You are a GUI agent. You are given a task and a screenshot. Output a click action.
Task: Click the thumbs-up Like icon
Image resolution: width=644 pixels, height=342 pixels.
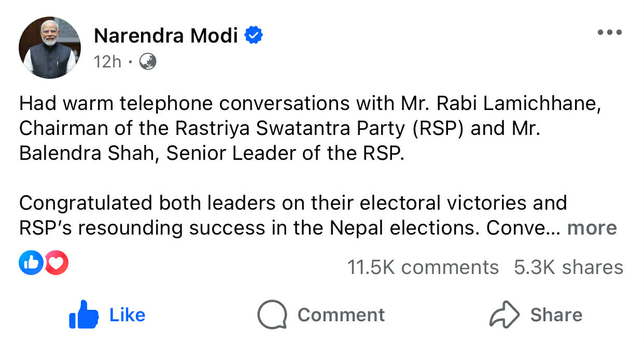tap(83, 315)
